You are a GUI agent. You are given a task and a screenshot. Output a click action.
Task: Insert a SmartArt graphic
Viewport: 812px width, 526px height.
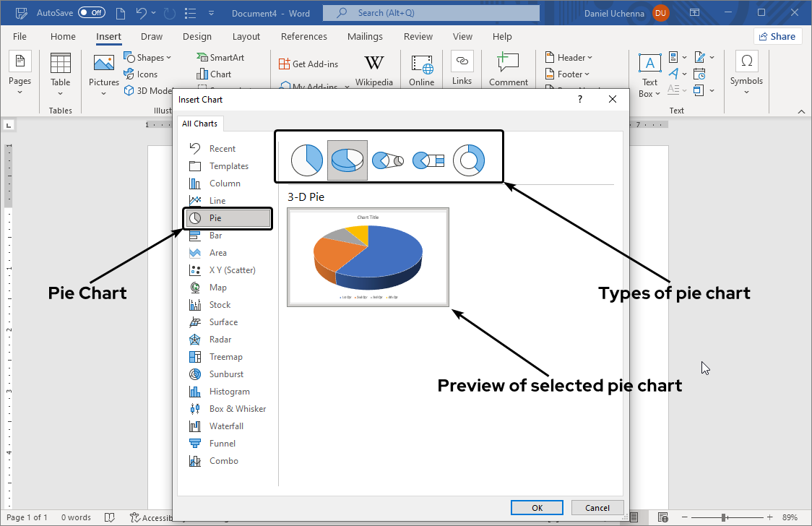tap(226, 56)
